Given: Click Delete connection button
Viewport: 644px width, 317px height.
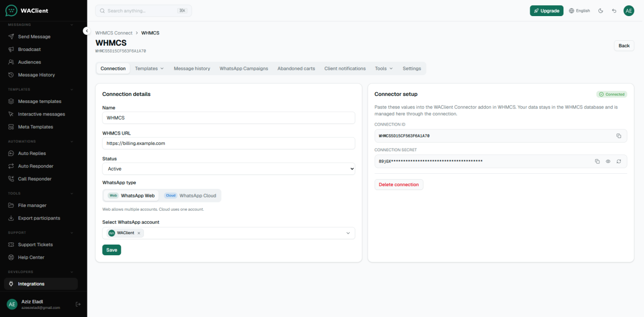Looking at the screenshot, I should [x=399, y=185].
